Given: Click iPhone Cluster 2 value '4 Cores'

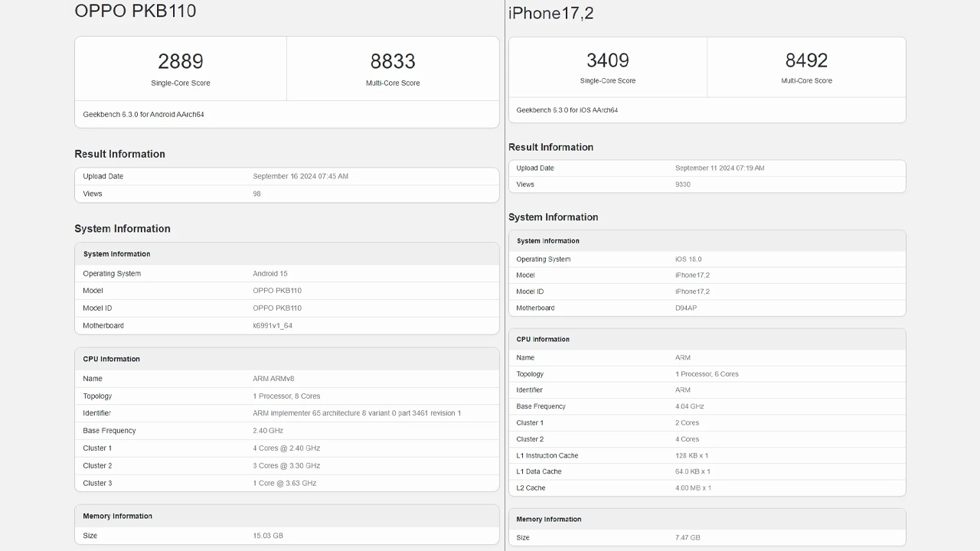Looking at the screenshot, I should 688,439.
